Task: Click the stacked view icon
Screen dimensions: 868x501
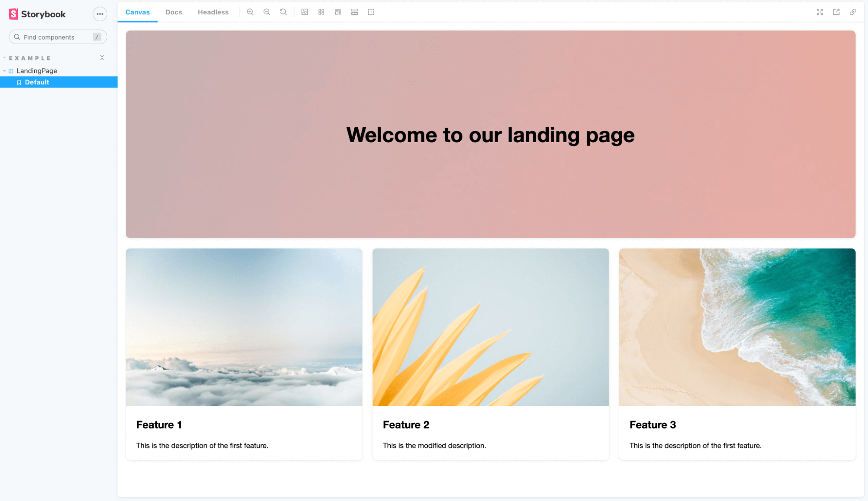Action: pyautogui.click(x=338, y=12)
